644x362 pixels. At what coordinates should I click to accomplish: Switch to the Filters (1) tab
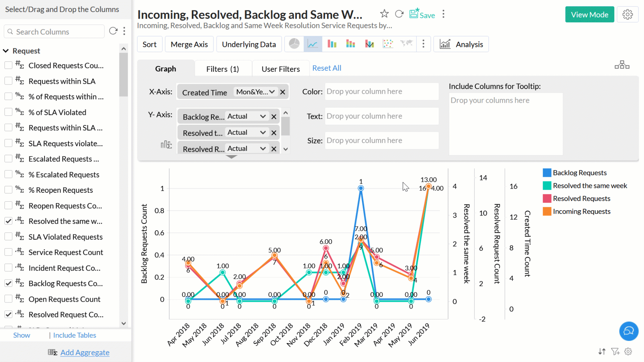click(222, 69)
